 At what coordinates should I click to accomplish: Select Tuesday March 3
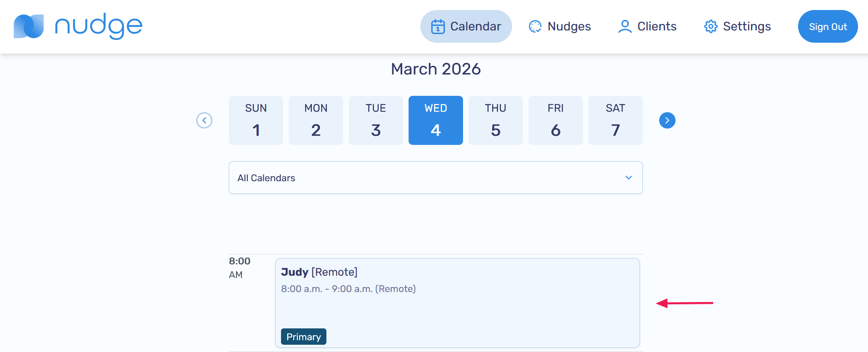click(376, 120)
